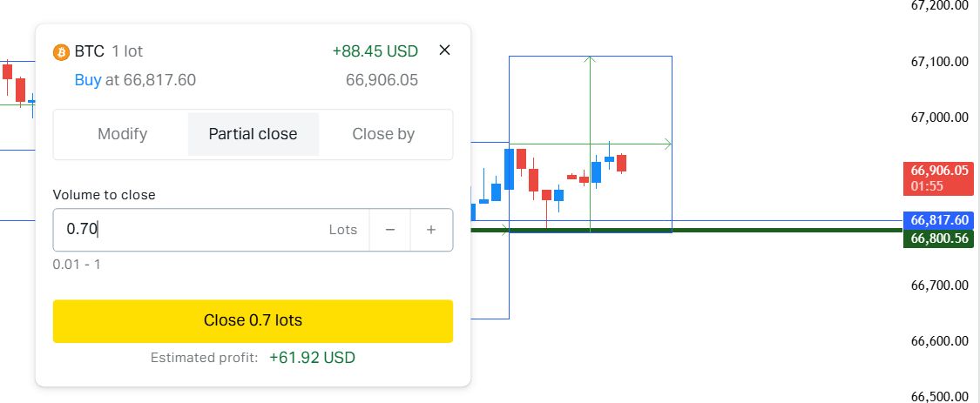
Task: Click the blue Buy link
Action: [88, 80]
